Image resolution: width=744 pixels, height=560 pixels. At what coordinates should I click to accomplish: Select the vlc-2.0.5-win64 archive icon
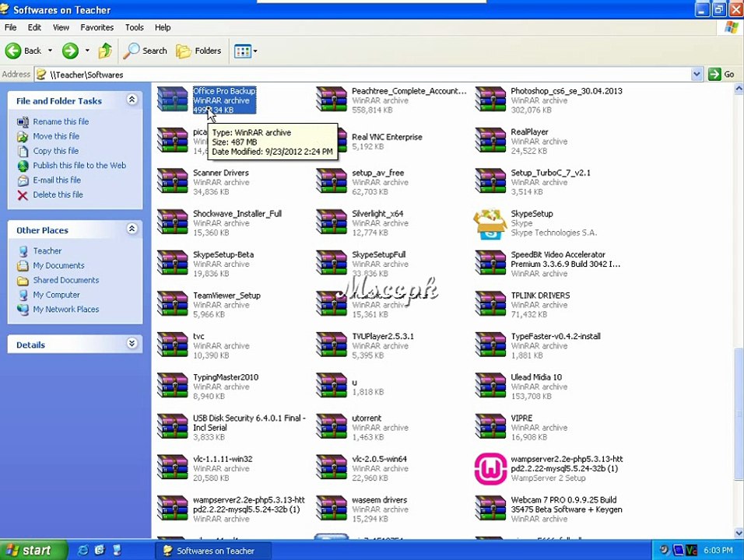click(x=332, y=466)
